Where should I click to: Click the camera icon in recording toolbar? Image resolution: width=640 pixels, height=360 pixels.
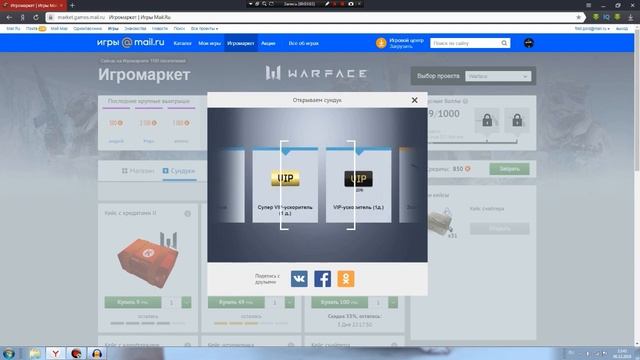point(351,4)
